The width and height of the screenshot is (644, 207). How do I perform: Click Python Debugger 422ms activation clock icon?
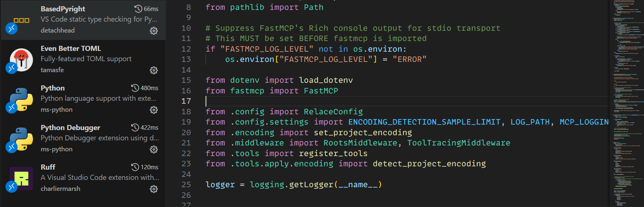point(135,127)
